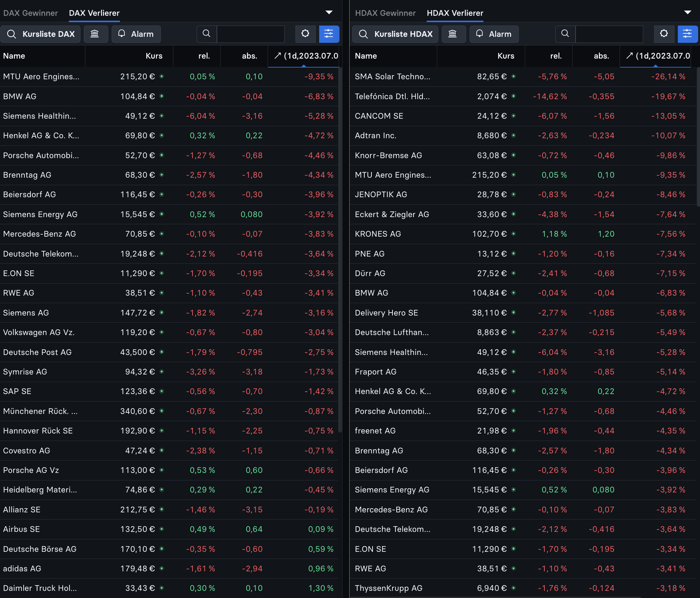Sort DAX list by the Name column header
Image resolution: width=700 pixels, height=598 pixels.
pos(42,56)
